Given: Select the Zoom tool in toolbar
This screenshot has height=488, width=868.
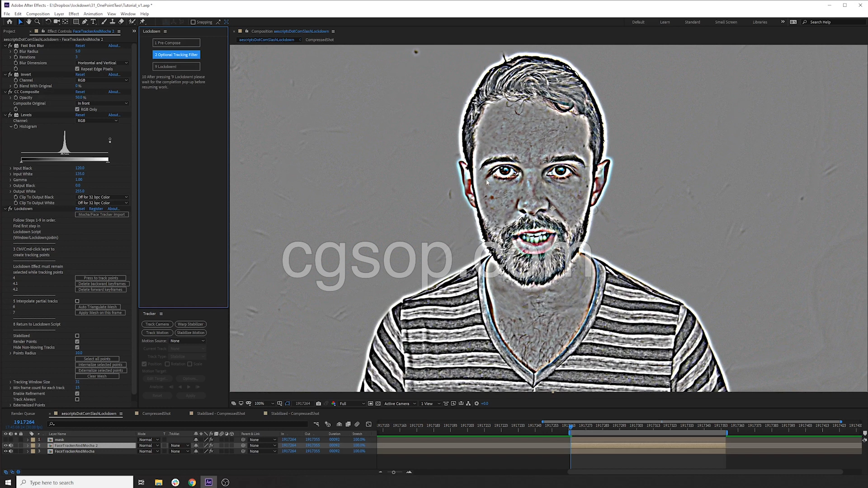Looking at the screenshot, I should pyautogui.click(x=38, y=22).
